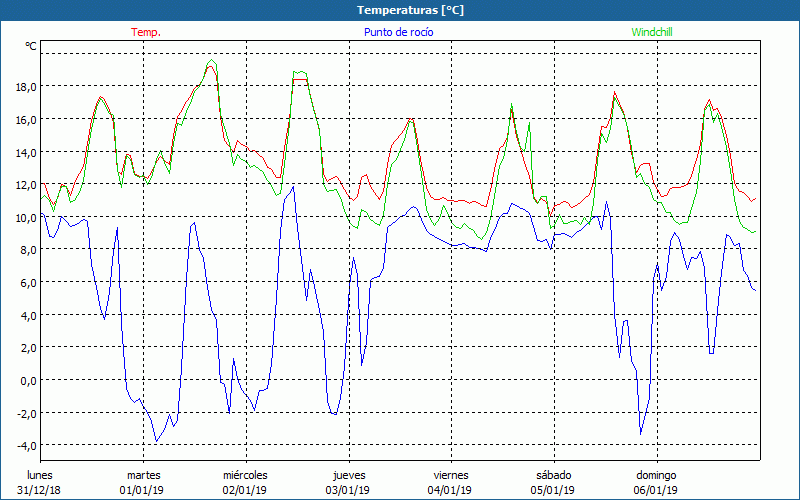The image size is (800, 500).
Task: Click the 'jueves' day label
Action: (349, 475)
